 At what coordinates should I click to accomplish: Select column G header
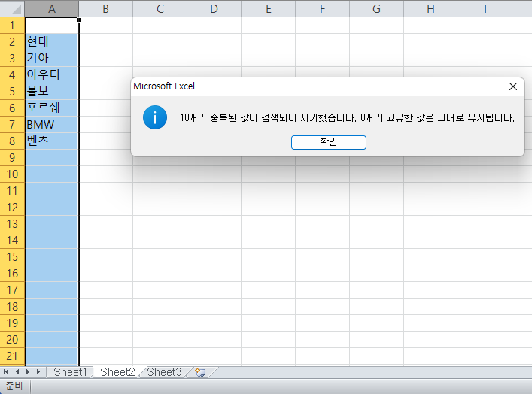tap(376, 8)
